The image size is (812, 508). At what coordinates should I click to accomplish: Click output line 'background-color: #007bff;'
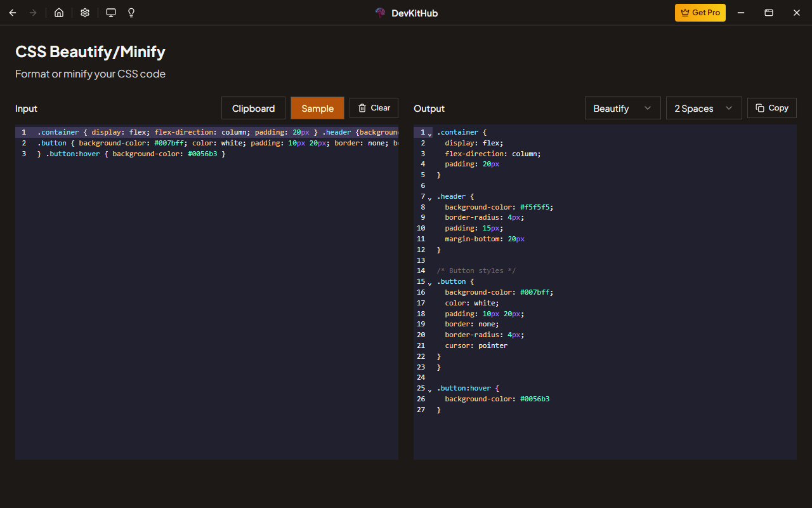tap(499, 292)
